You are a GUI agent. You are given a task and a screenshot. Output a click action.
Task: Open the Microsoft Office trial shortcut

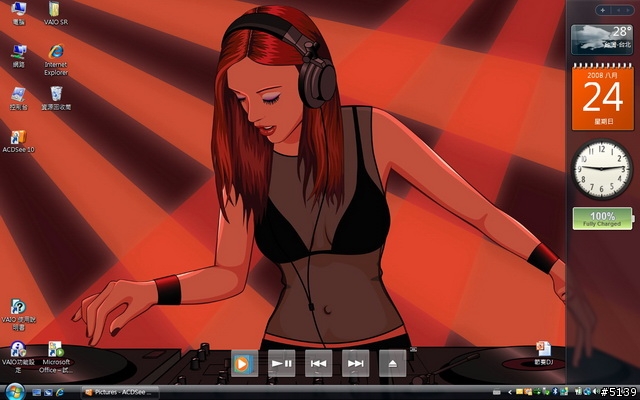point(56,358)
